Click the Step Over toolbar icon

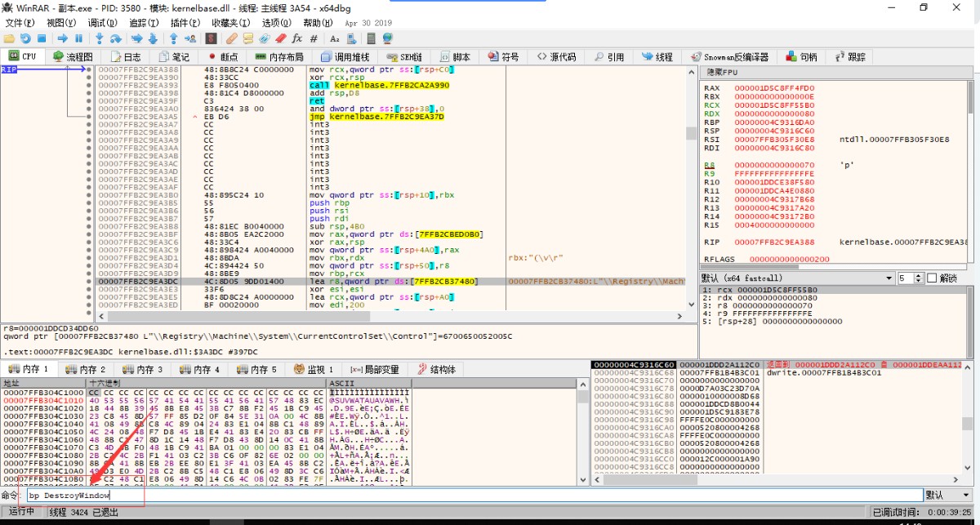click(116, 38)
